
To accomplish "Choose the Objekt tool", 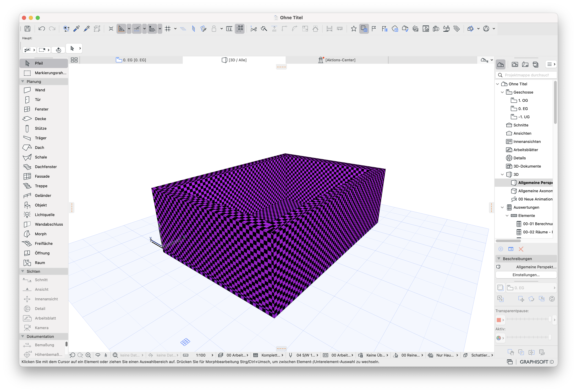I will coord(44,205).
